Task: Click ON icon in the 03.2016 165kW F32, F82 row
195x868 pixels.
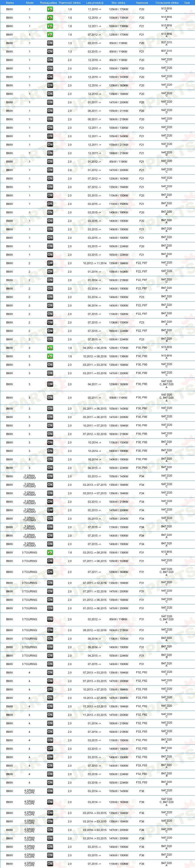Action: tap(50, 774)
